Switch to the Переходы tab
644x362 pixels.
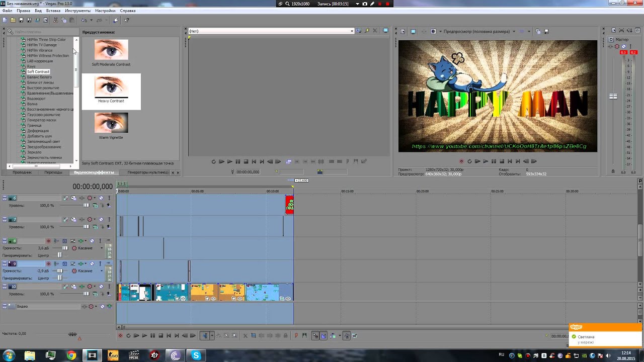coord(53,172)
